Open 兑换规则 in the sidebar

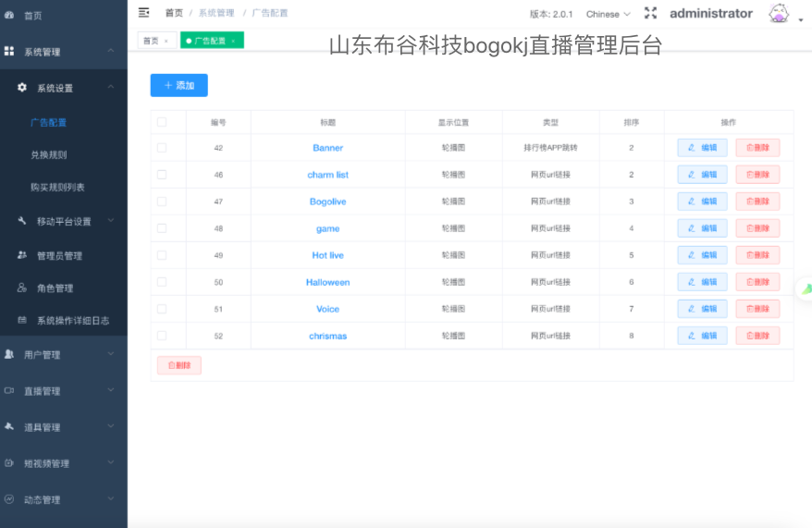point(48,155)
